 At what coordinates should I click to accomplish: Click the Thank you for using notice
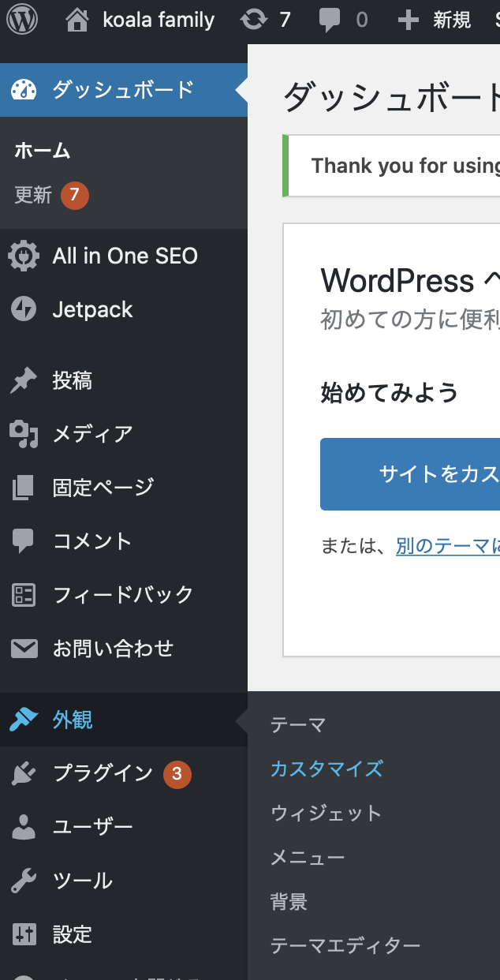[391, 166]
